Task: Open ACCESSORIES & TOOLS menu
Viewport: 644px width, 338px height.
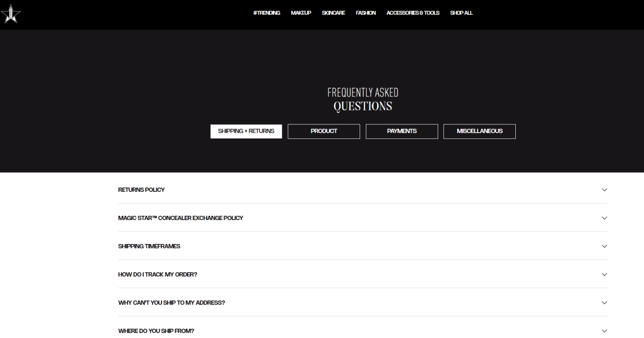Action: (413, 13)
